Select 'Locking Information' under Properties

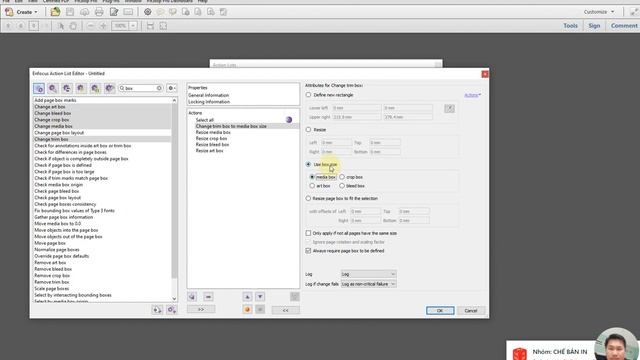point(209,102)
